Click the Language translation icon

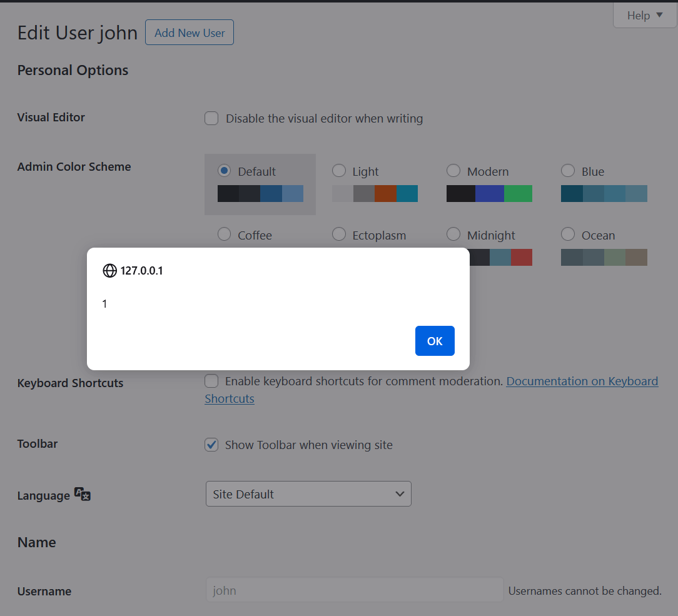[83, 494]
